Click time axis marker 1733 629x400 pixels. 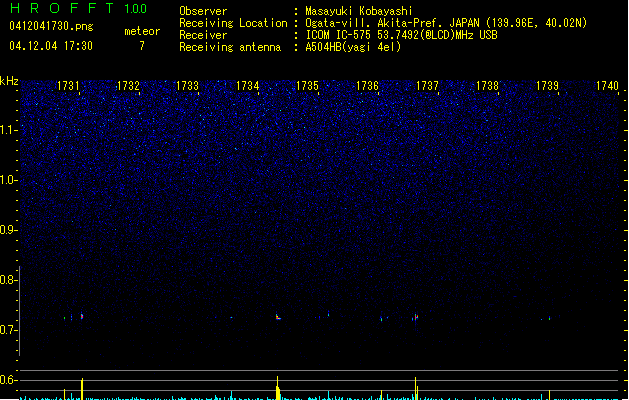pyautogui.click(x=188, y=86)
